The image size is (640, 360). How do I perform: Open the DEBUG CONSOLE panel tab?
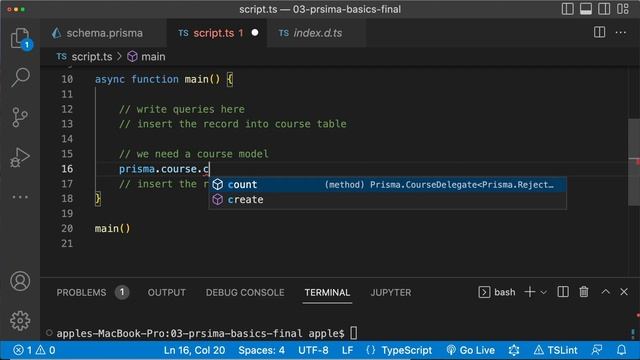click(245, 293)
